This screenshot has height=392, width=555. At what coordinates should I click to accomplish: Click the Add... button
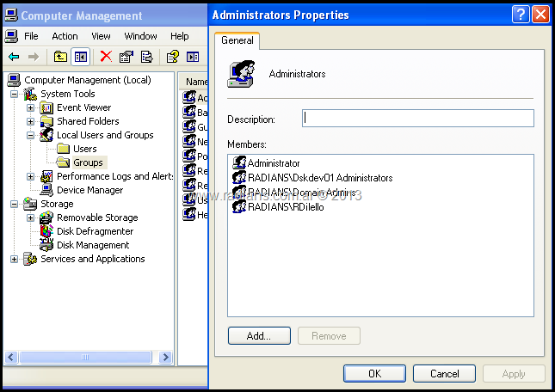[259, 336]
